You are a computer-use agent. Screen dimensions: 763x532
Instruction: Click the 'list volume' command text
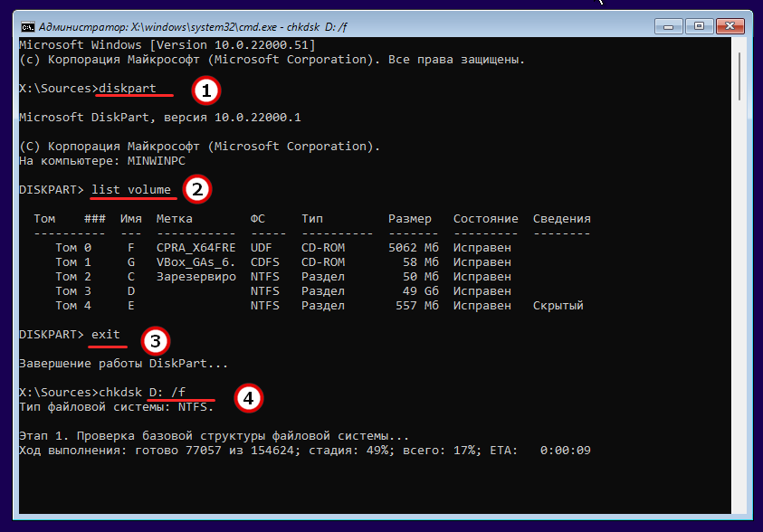(x=131, y=190)
